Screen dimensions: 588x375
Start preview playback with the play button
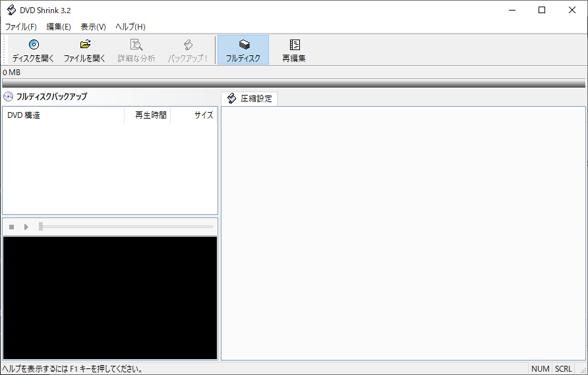pos(26,227)
